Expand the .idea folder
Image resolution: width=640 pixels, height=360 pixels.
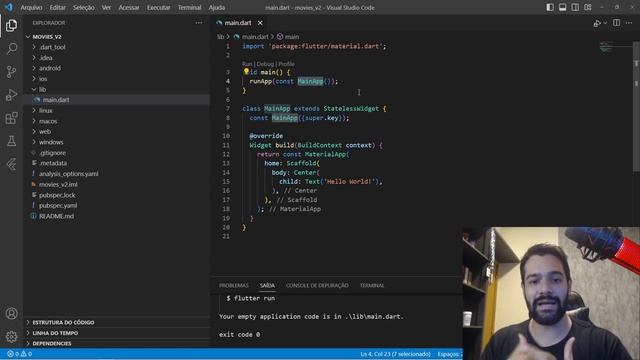pos(116,58)
